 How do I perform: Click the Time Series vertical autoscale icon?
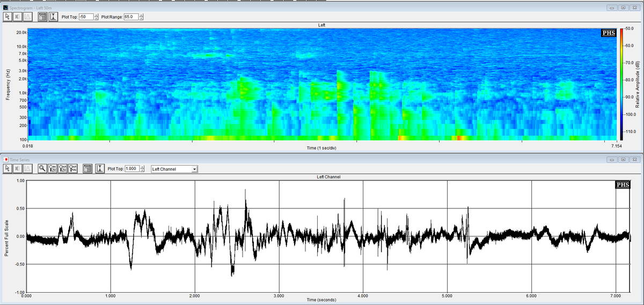point(99,169)
